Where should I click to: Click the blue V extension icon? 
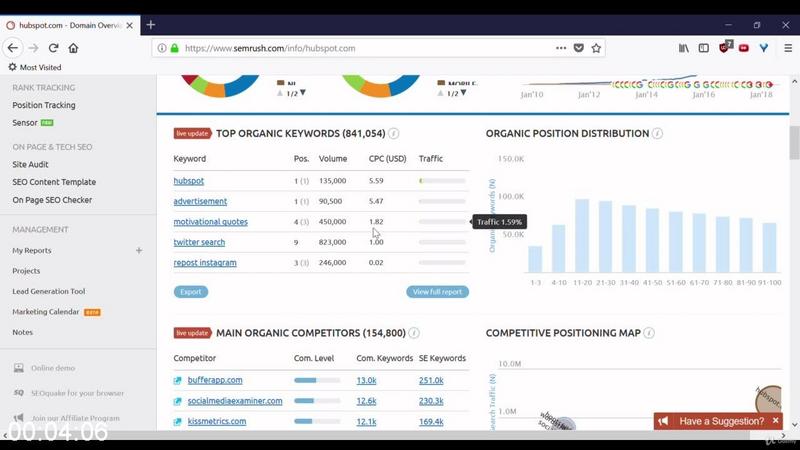pyautogui.click(x=764, y=48)
